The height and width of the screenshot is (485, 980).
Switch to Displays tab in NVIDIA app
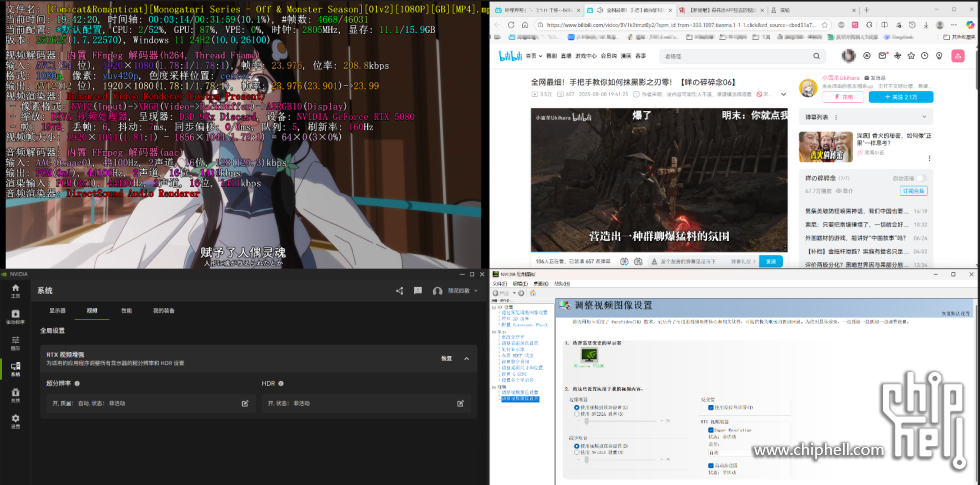click(58, 310)
